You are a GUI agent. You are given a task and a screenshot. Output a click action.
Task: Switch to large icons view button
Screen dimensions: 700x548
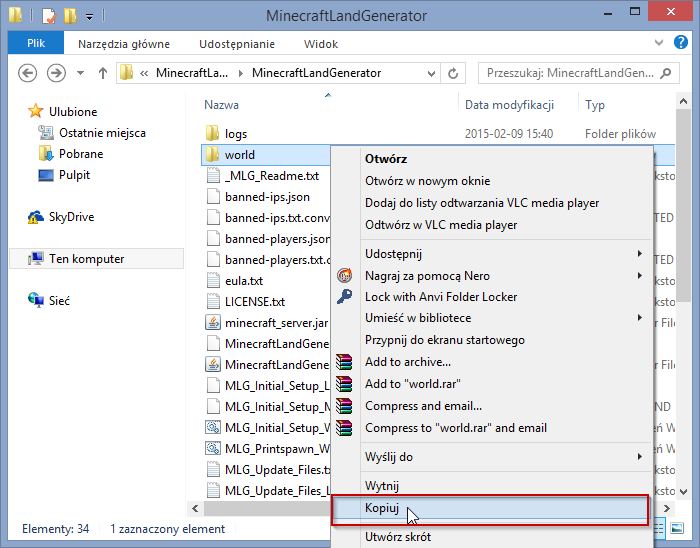coord(677,529)
